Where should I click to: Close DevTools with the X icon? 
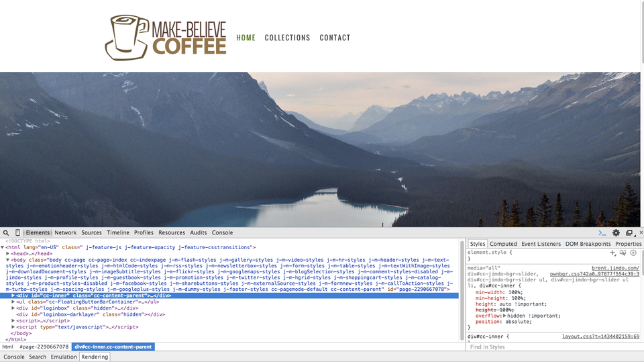pyautogui.click(x=641, y=232)
